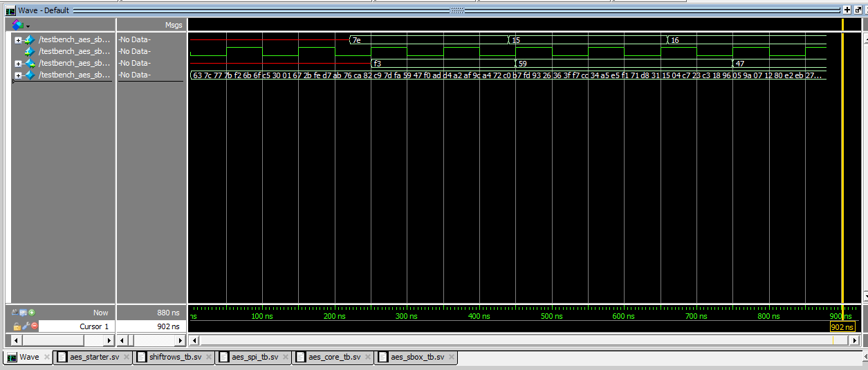Screen dimensions: 868x370
Task: Click the Now label
Action: 101,313
